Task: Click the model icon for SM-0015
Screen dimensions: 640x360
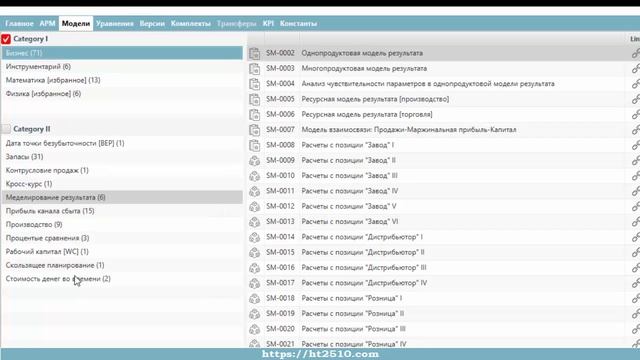Action: click(254, 253)
